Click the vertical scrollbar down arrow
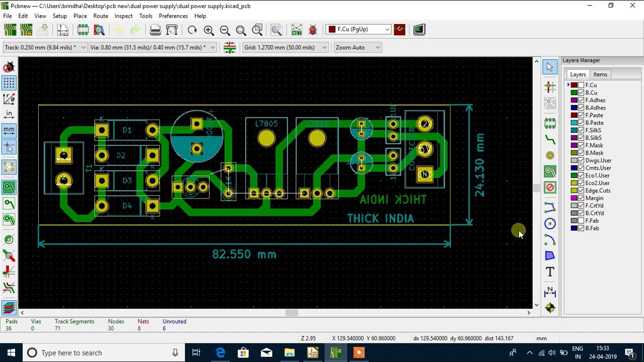 [x=536, y=305]
